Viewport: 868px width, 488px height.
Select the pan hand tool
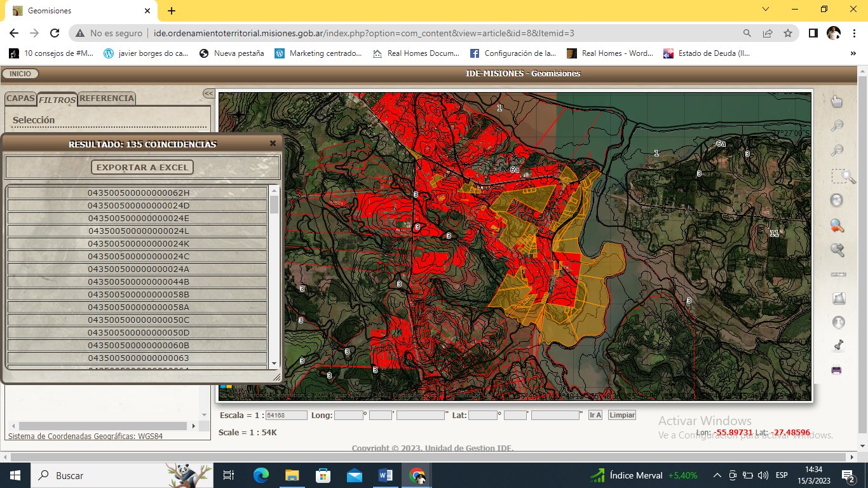point(837,102)
